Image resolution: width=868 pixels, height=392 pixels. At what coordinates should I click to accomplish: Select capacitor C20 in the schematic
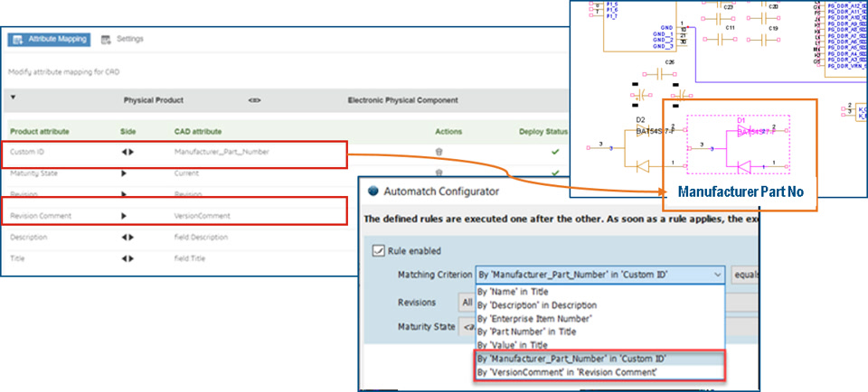point(763,19)
